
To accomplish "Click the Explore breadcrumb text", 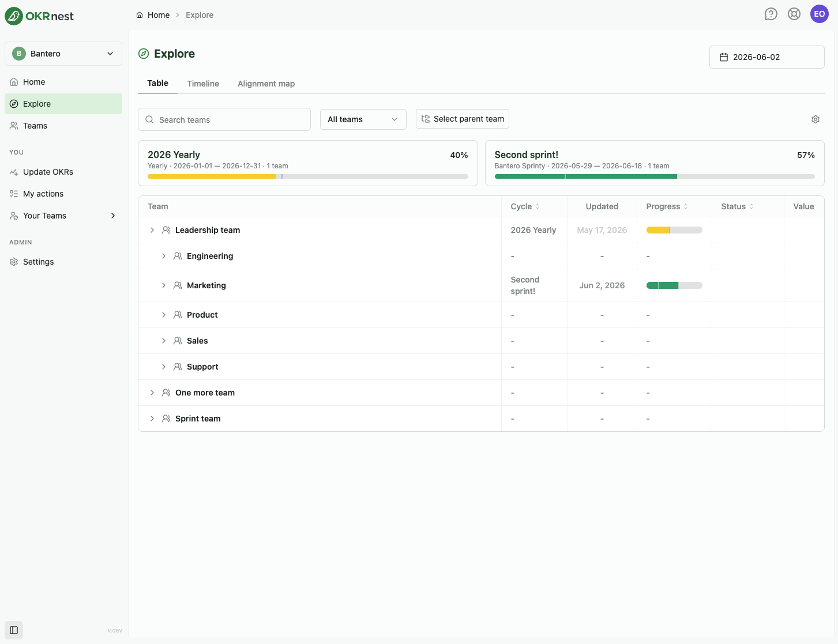I will click(200, 15).
